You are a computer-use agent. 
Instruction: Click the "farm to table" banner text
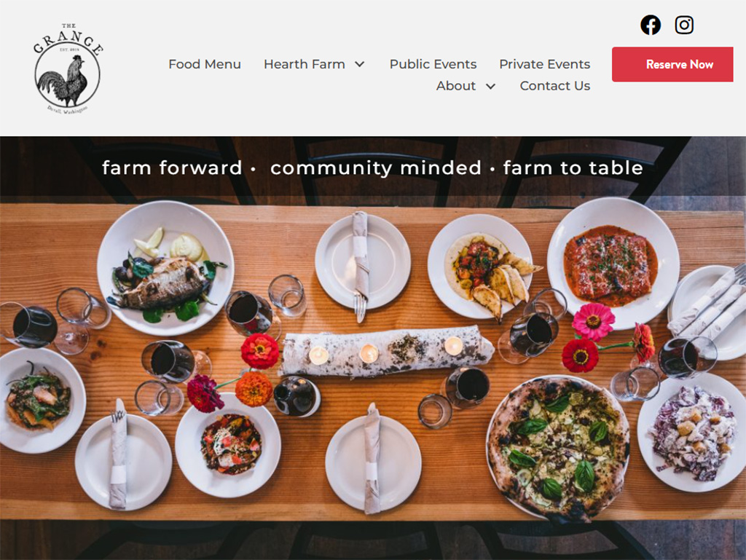tap(573, 167)
